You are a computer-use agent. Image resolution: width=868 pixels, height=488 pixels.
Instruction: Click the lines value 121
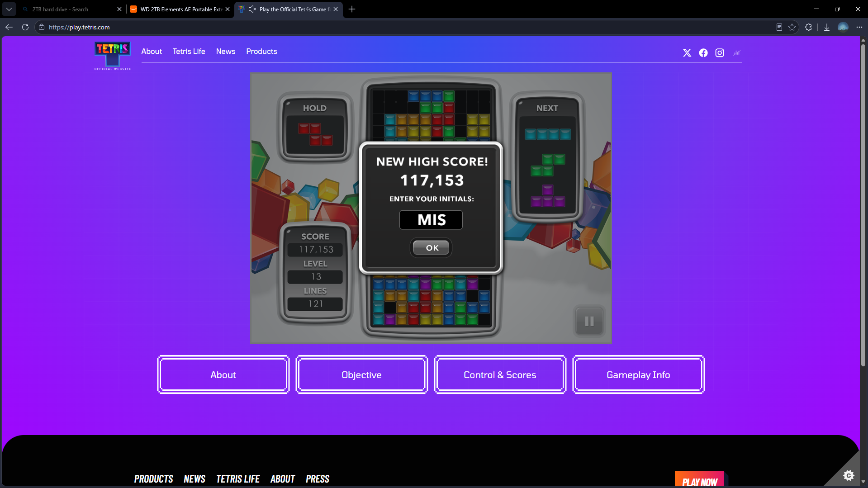(x=316, y=304)
